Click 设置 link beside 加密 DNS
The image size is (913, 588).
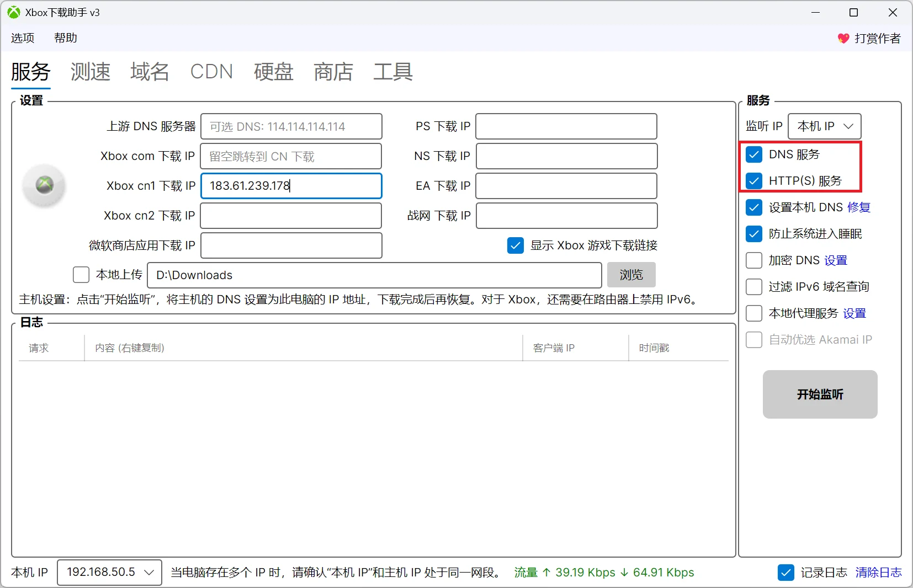point(836,260)
